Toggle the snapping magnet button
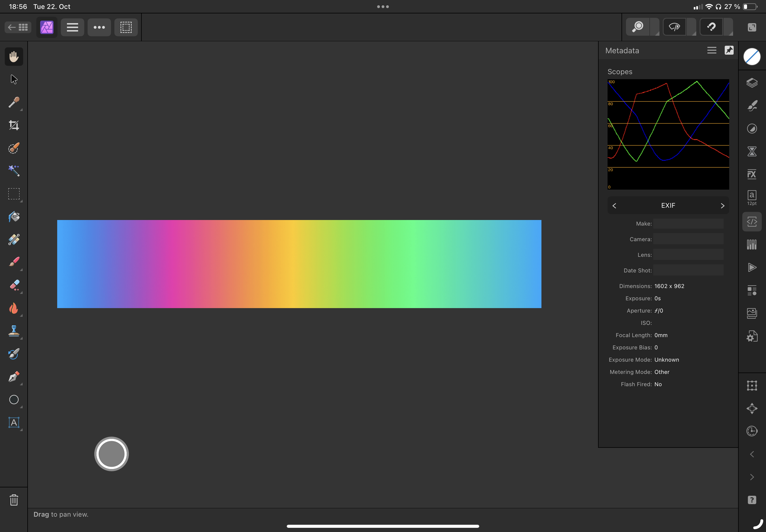This screenshot has width=766, height=532. click(711, 27)
